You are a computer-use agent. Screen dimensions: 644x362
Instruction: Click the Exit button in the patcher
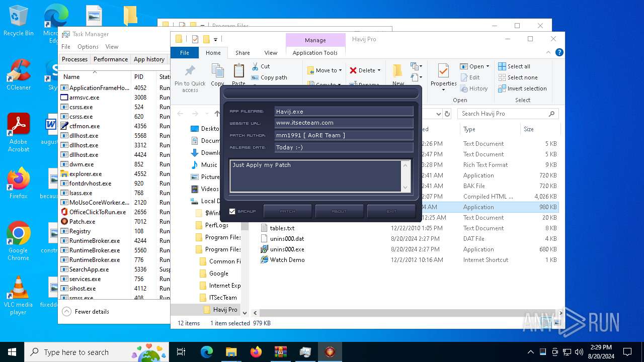coord(391,211)
